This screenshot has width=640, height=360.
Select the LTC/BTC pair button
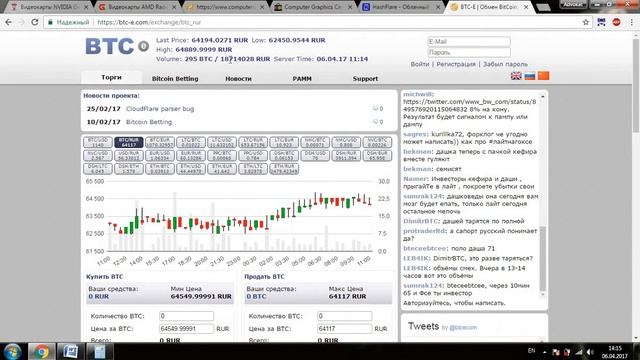tap(191, 142)
